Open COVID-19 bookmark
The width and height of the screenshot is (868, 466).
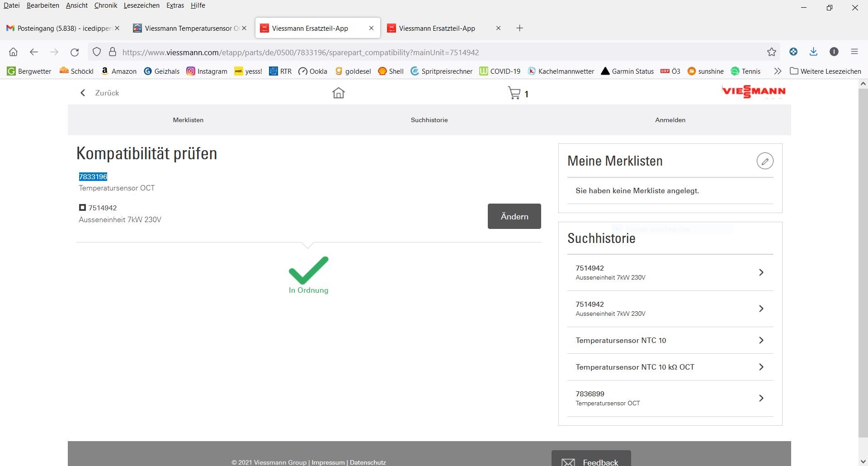pyautogui.click(x=500, y=71)
